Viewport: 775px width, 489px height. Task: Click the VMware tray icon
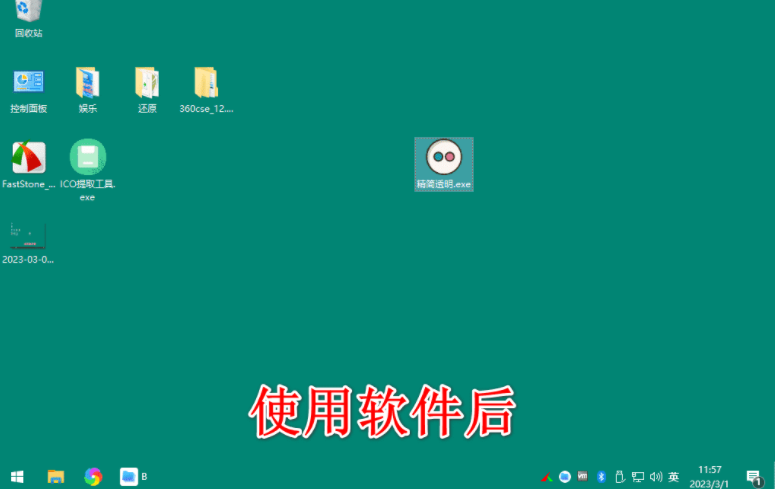click(583, 477)
